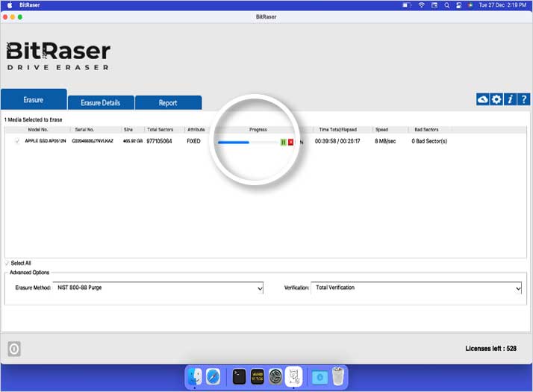This screenshot has width=533, height=392.
Task: Click battery icon in menu bar
Action: tap(407, 5)
